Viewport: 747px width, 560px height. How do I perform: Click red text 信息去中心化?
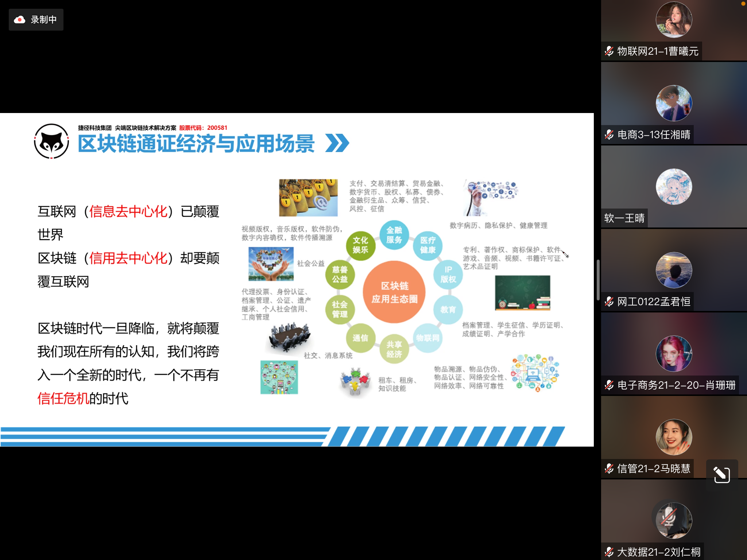pos(128,211)
